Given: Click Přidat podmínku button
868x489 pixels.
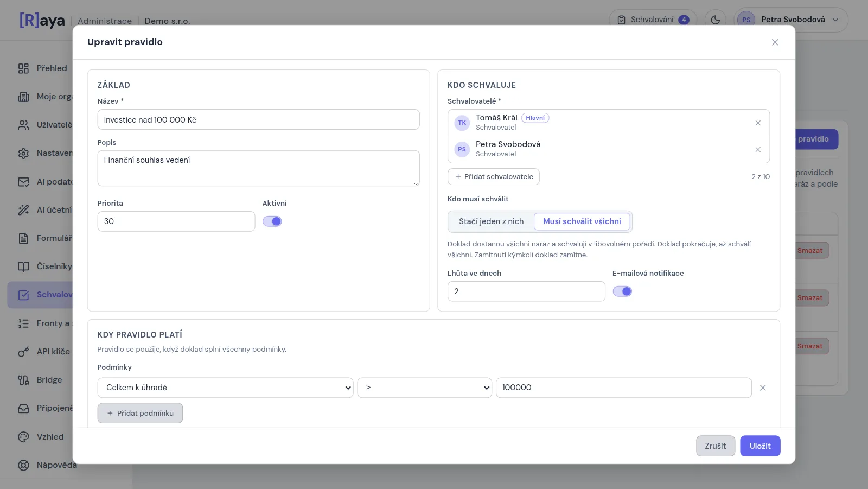Looking at the screenshot, I should click(140, 414).
